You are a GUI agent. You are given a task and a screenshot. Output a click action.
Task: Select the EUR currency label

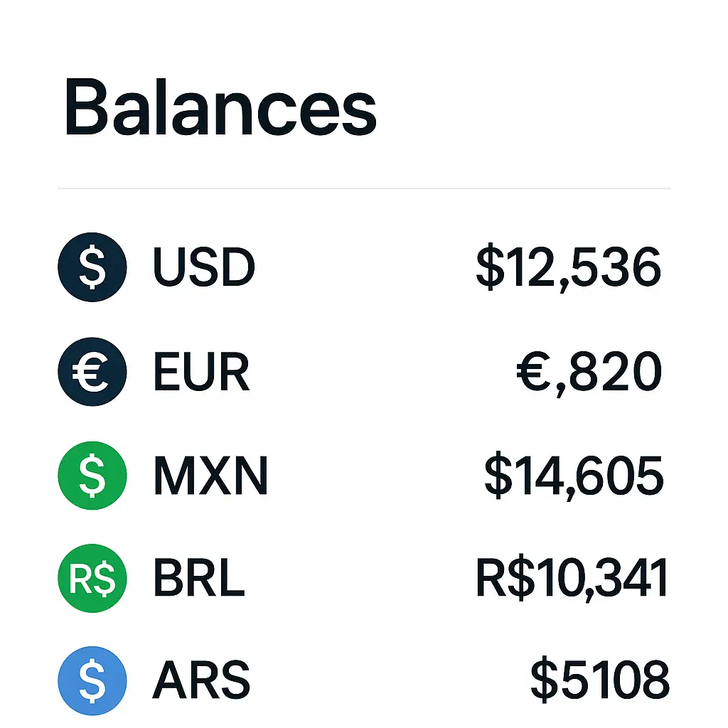201,372
